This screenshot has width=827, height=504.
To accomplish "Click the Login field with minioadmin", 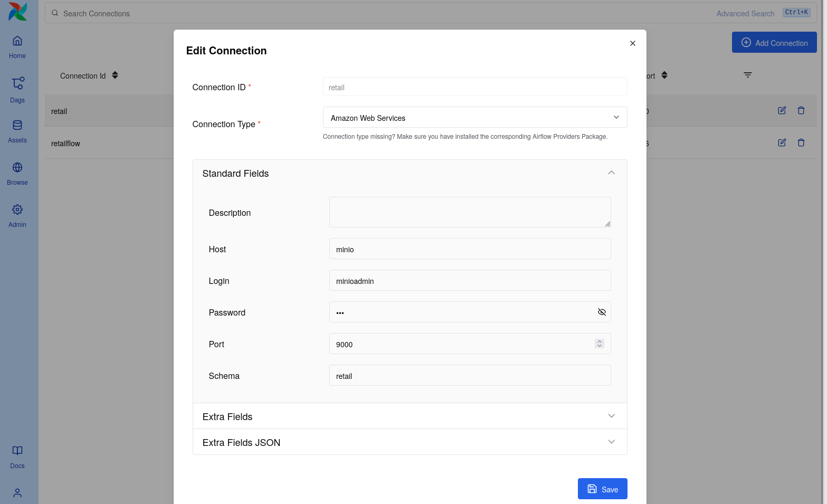I will tap(470, 280).
